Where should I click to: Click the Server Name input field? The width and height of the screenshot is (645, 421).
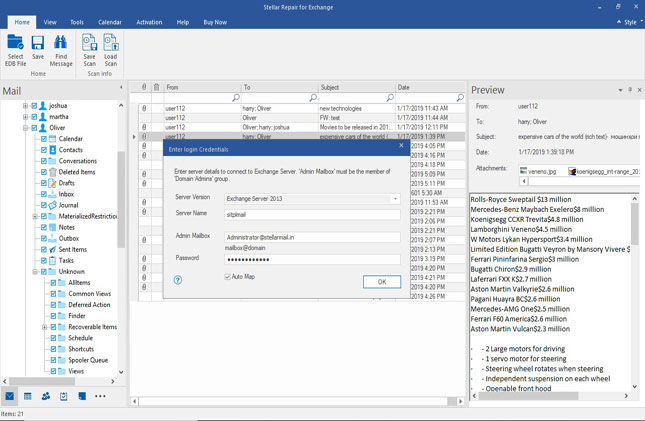312,214
